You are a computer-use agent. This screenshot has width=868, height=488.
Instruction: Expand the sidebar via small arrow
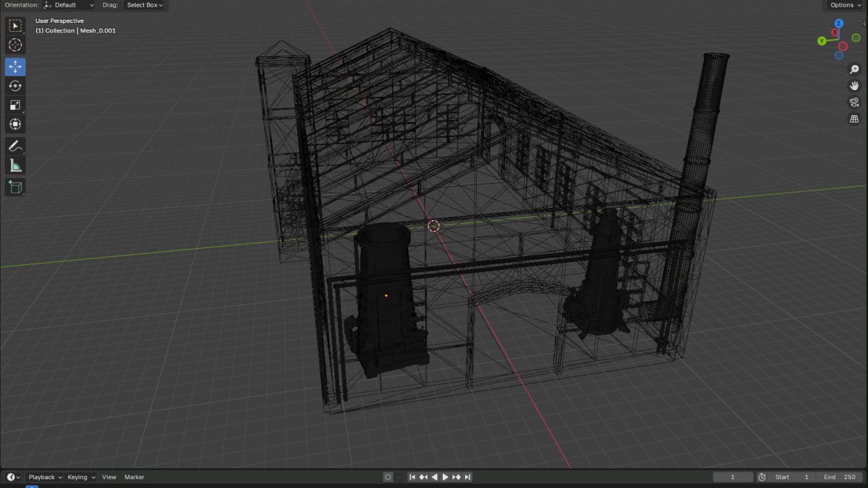point(865,23)
